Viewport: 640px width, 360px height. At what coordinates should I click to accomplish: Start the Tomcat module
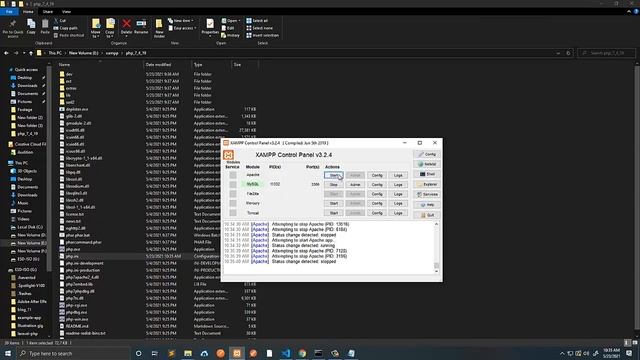click(333, 213)
